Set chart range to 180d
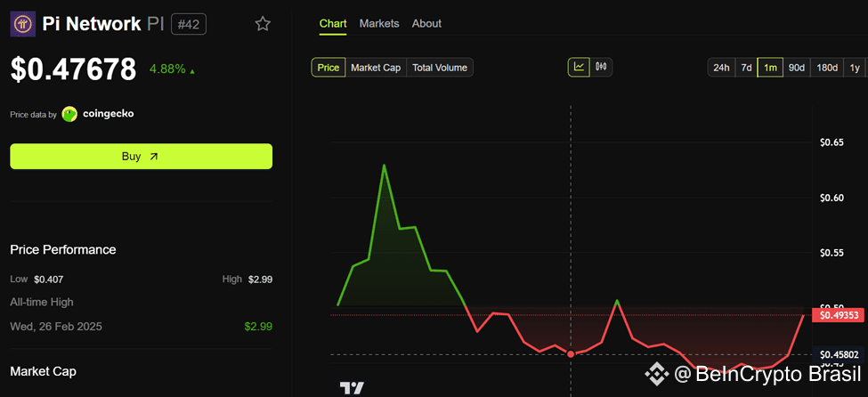This screenshot has width=868, height=397. (x=827, y=68)
